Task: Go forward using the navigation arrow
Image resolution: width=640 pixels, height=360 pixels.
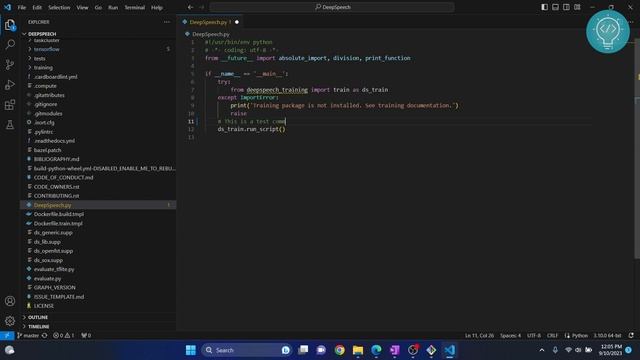Action: [x=202, y=7]
